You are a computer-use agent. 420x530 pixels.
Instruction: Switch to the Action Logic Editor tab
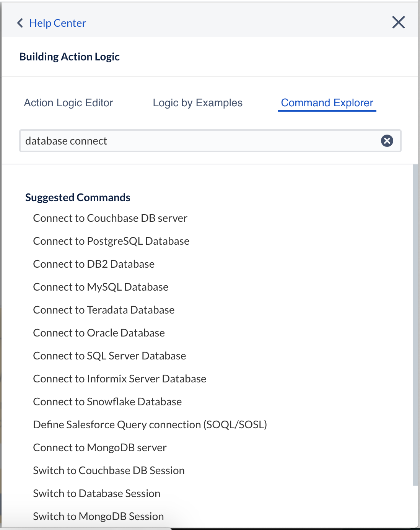point(68,103)
